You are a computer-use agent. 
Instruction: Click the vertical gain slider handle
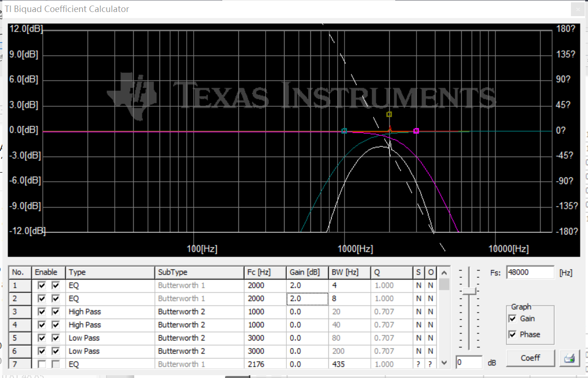coord(469,291)
